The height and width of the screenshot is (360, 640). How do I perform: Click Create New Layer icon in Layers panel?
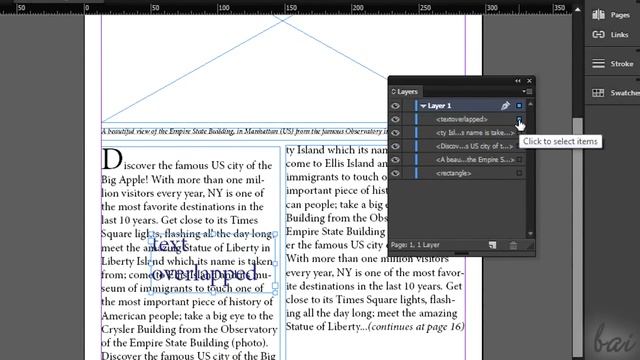coord(493,245)
